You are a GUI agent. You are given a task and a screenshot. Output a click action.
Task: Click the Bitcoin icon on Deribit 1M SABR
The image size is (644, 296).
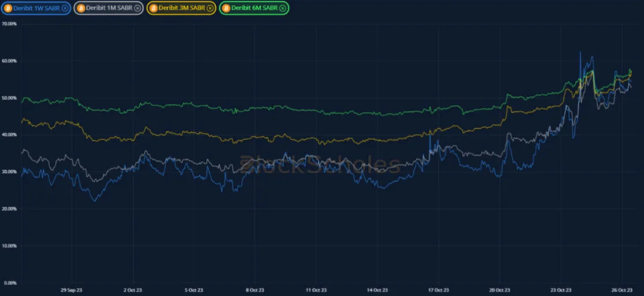pos(81,8)
